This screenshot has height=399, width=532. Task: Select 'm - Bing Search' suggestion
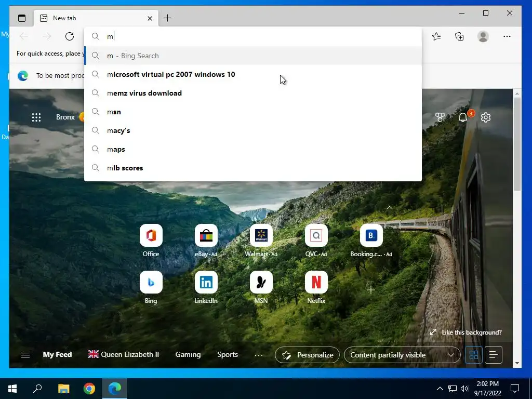tap(253, 56)
